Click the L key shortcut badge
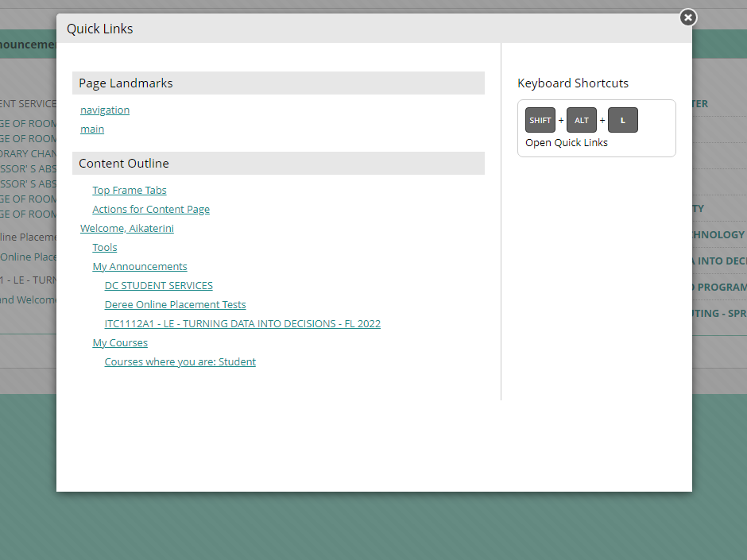Viewport: 747px width, 560px height. click(622, 120)
